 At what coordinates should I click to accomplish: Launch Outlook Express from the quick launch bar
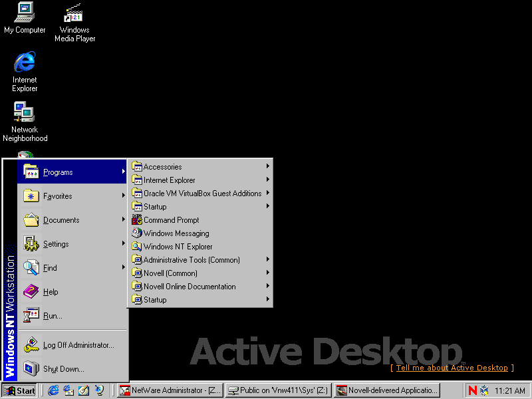point(68,390)
